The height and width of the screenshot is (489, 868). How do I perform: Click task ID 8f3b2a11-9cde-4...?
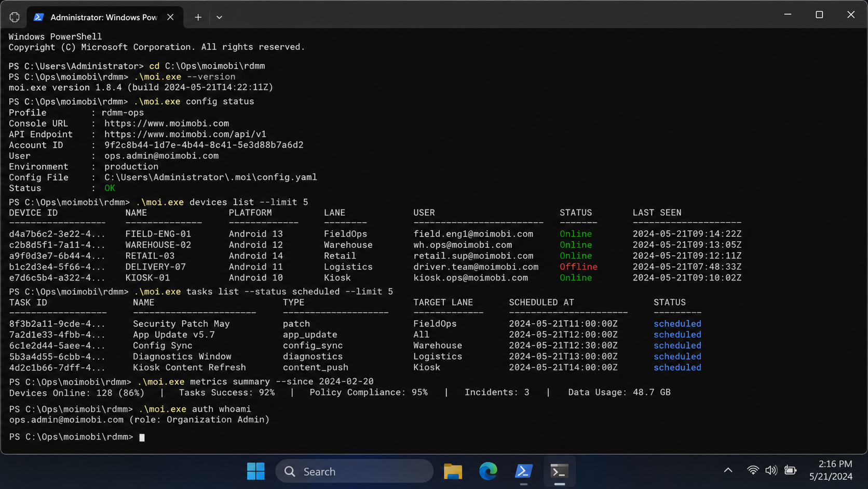[x=57, y=324]
